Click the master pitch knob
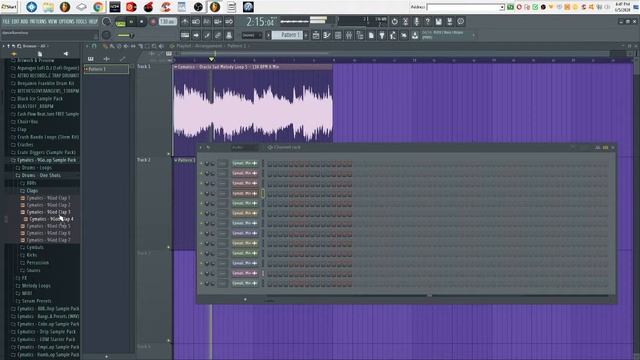This screenshot has height=360, width=640. (x=107, y=35)
